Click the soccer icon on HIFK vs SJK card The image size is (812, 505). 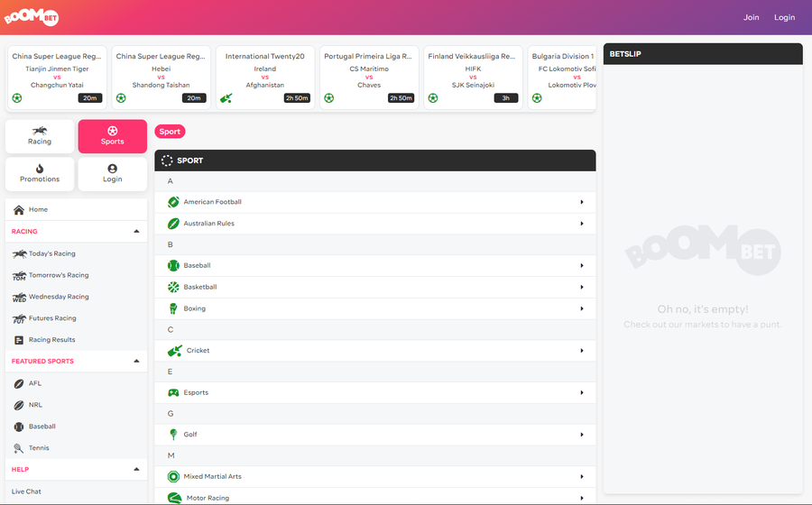click(x=433, y=97)
